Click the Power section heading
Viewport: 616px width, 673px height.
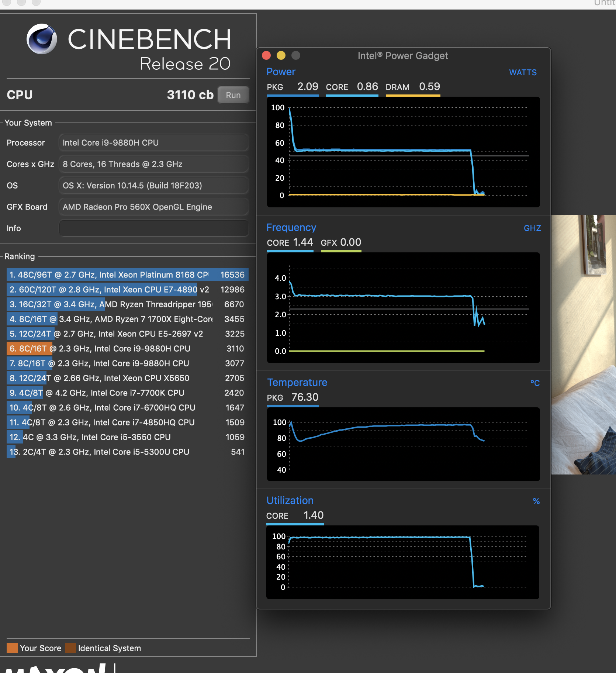click(281, 72)
